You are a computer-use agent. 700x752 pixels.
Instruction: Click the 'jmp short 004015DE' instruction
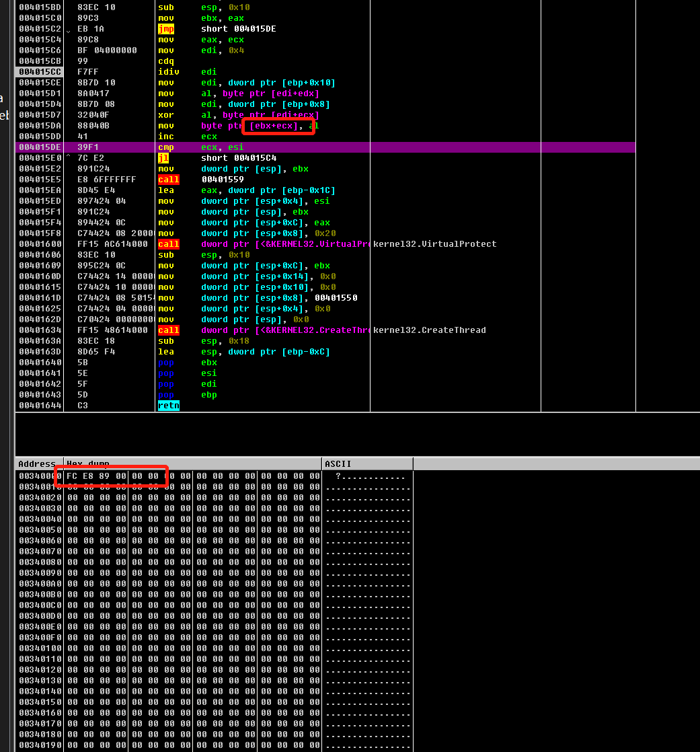click(x=217, y=29)
